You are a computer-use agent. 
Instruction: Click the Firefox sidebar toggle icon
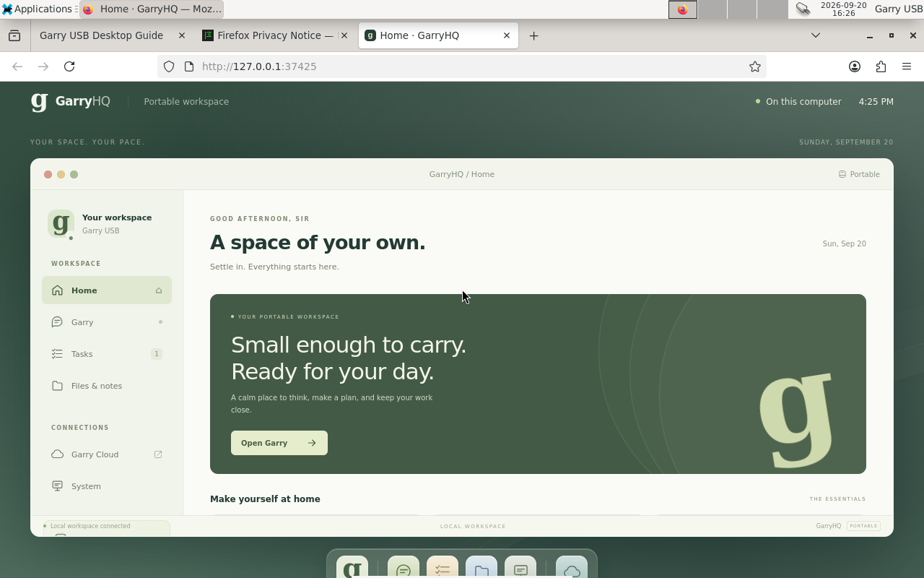click(x=14, y=35)
